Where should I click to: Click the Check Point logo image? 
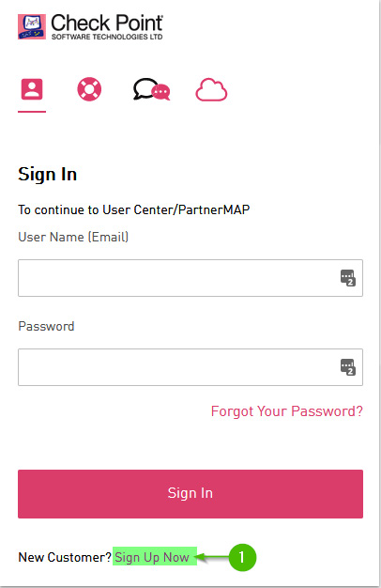tap(32, 26)
